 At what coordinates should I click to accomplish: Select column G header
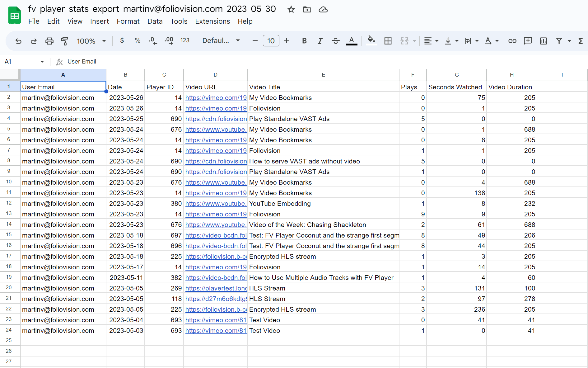point(457,75)
